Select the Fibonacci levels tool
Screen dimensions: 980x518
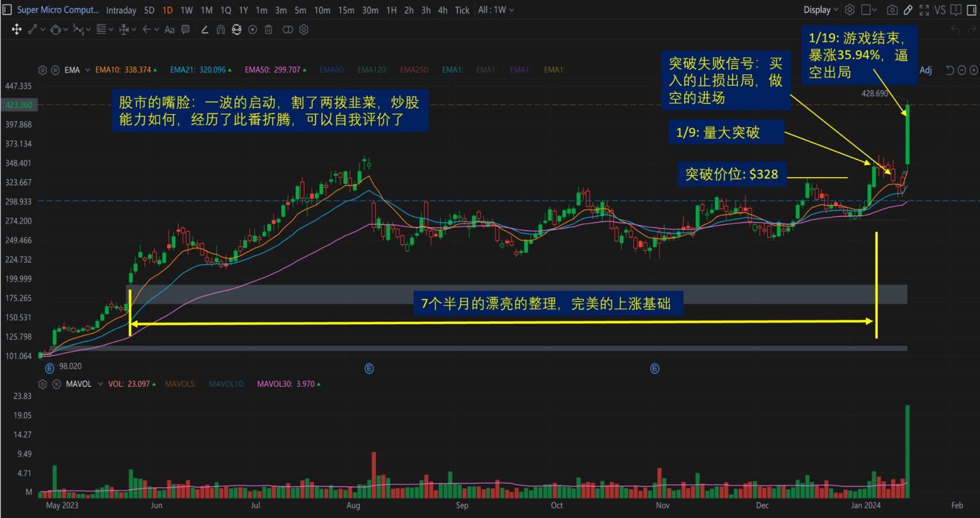pyautogui.click(x=101, y=29)
